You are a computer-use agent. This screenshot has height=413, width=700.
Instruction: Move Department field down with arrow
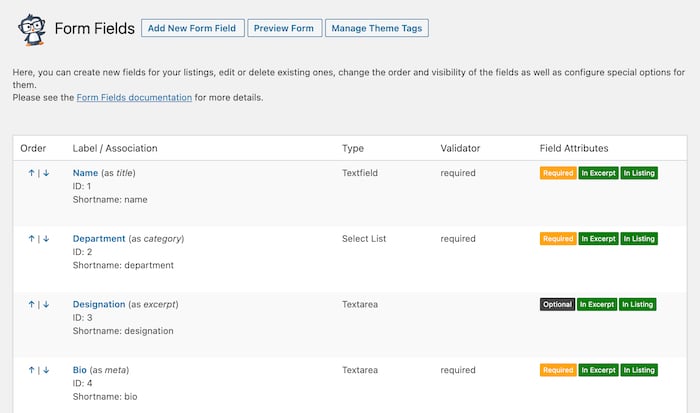(x=46, y=239)
